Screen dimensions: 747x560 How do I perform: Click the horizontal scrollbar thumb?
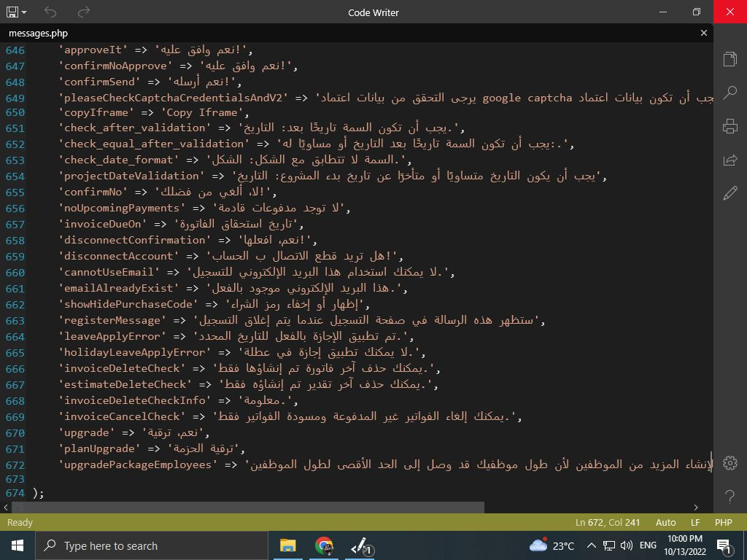(248, 507)
